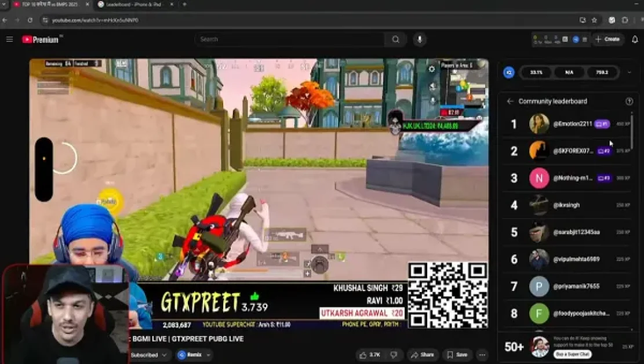Click @Emotion2211's avatar in the leaderboard
Image resolution: width=644 pixels, height=364 pixels.
(x=539, y=124)
